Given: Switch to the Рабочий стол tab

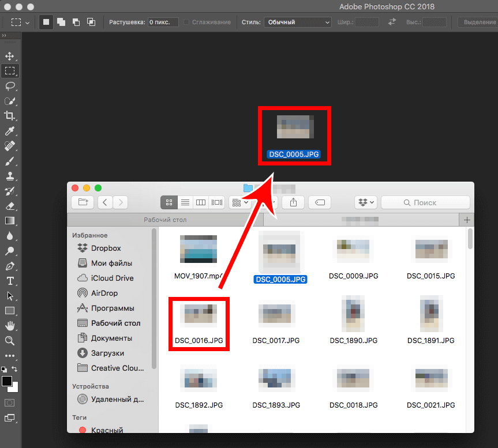Looking at the screenshot, I should point(165,220).
